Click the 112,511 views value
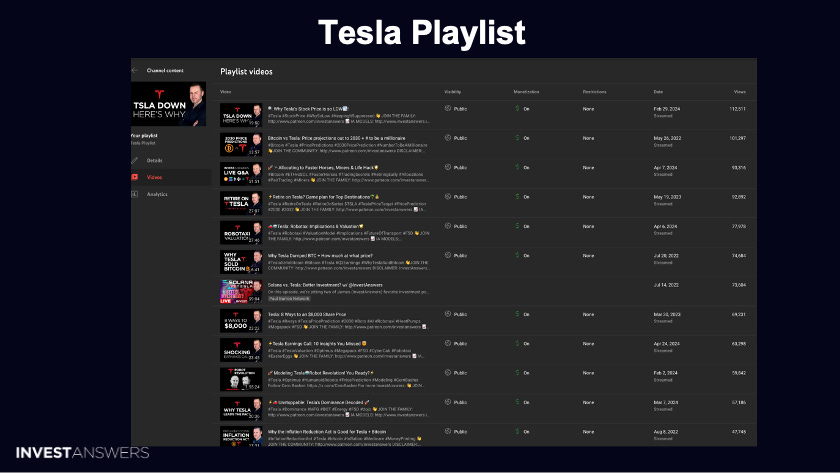 click(x=738, y=109)
